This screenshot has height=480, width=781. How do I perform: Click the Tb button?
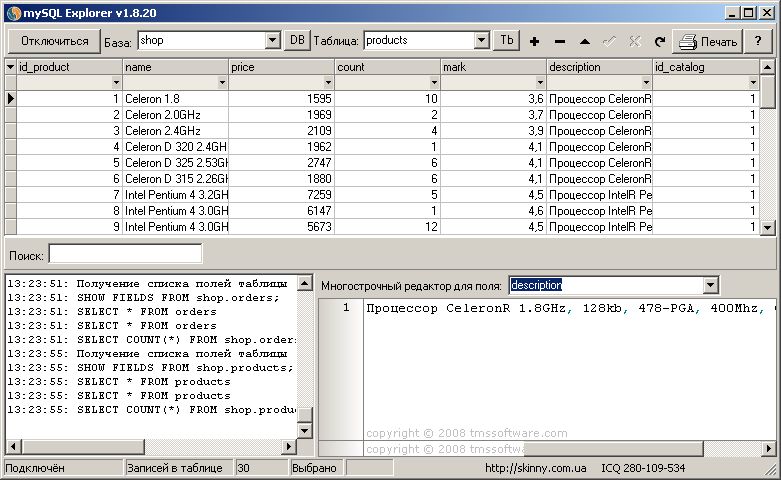click(x=507, y=40)
